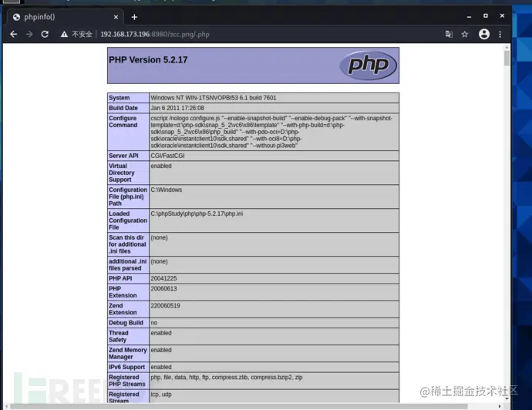Click the "Jan 6 2011 17:26:08" value

pyautogui.click(x=177, y=108)
